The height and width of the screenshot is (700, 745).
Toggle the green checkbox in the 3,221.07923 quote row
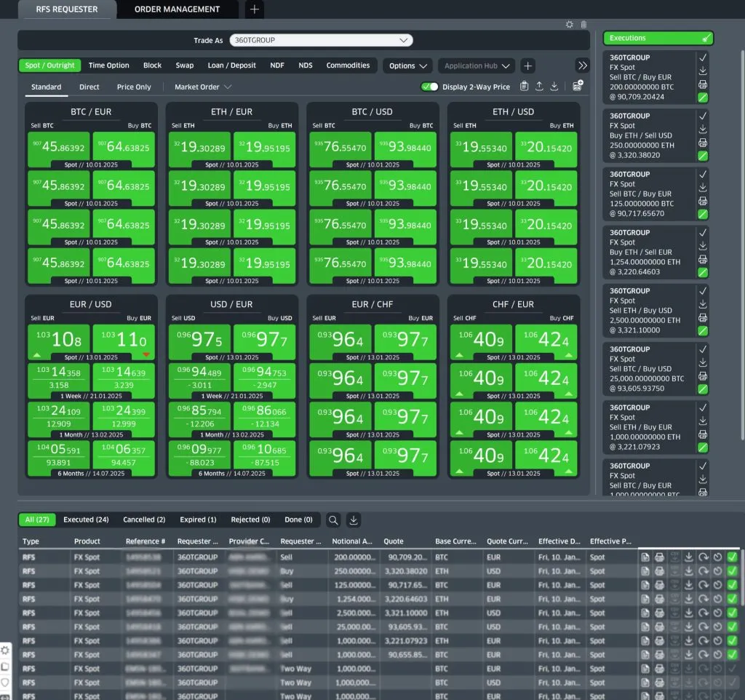pyautogui.click(x=732, y=640)
